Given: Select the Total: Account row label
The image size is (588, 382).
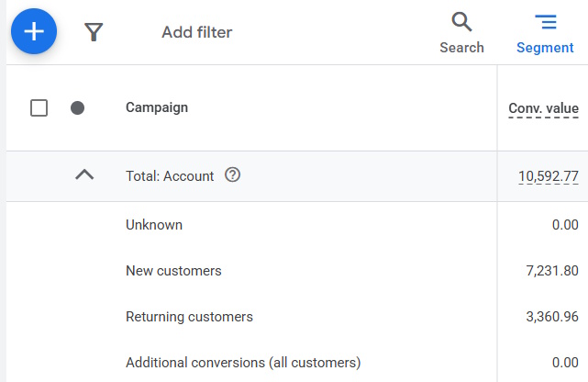Looking at the screenshot, I should pyautogui.click(x=170, y=176).
